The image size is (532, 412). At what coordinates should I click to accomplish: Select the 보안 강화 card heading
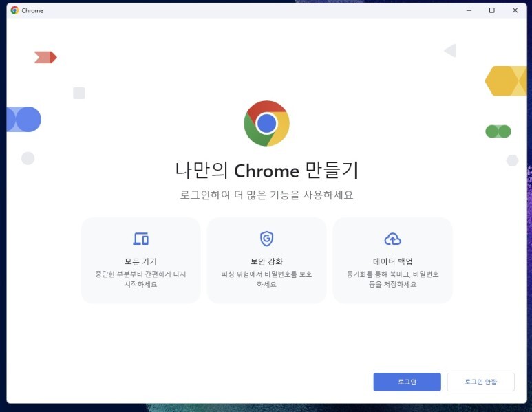click(266, 261)
